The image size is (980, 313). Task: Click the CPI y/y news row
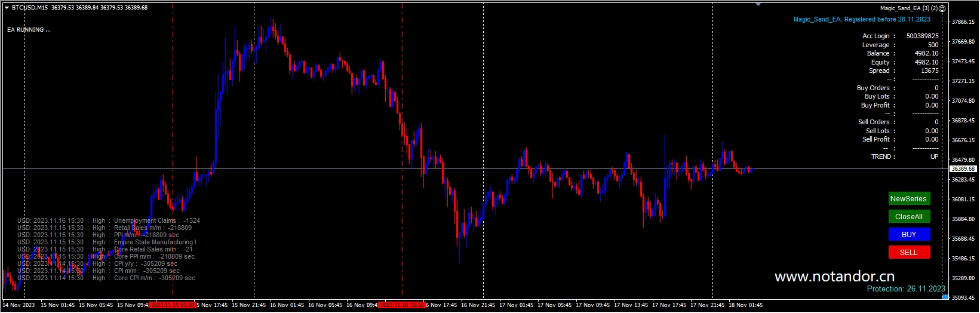click(97, 264)
